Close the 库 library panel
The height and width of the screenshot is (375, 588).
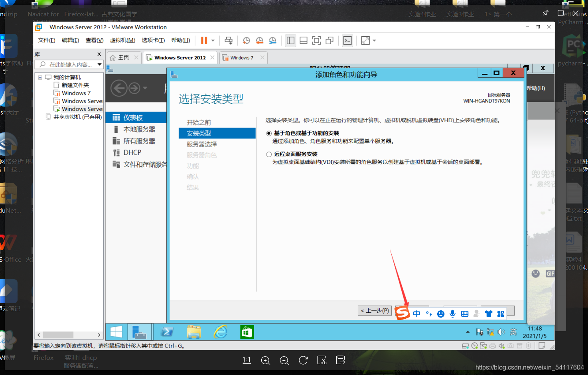pyautogui.click(x=99, y=54)
